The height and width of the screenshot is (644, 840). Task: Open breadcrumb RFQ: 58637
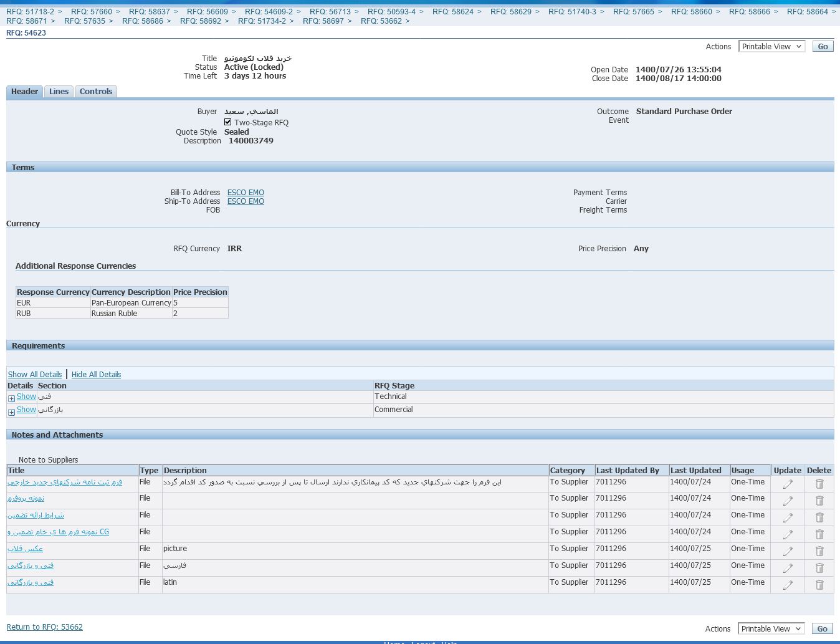[x=150, y=12]
